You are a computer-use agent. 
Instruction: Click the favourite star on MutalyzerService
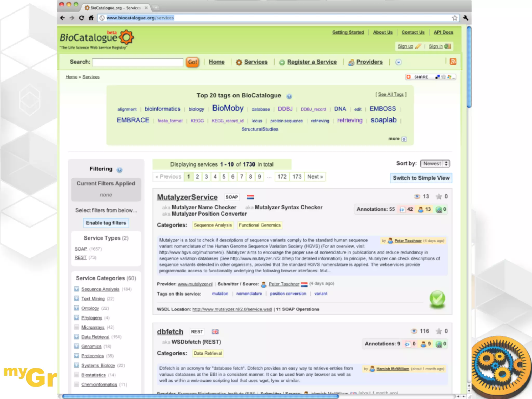point(439,197)
